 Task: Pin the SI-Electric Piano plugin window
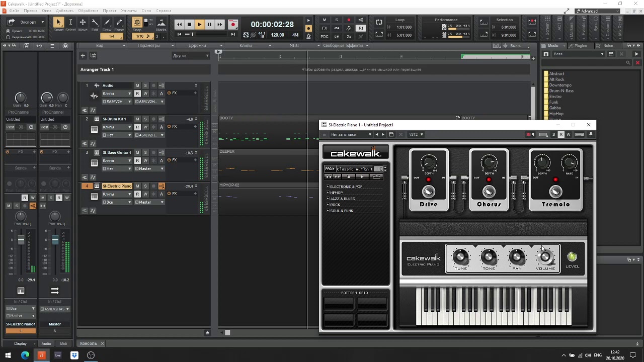pyautogui.click(x=591, y=135)
